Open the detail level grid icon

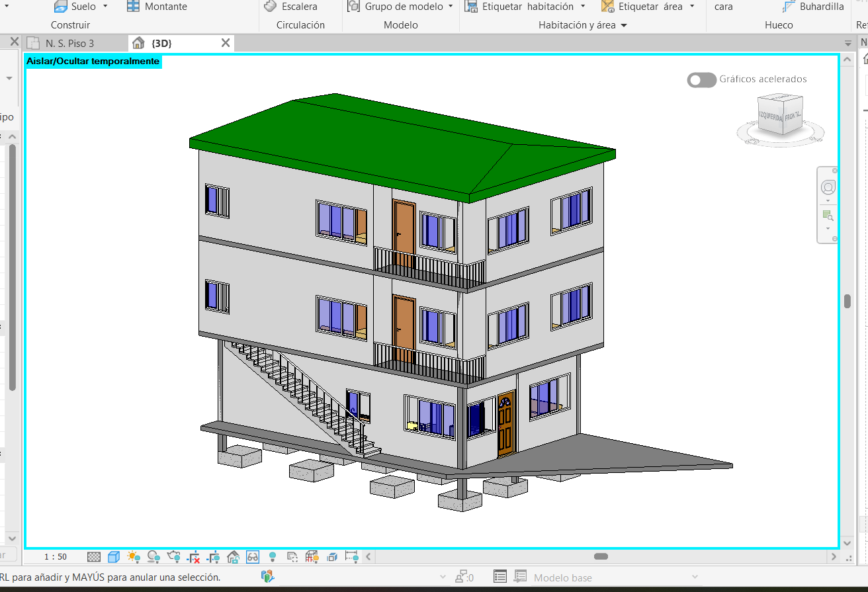click(x=94, y=557)
